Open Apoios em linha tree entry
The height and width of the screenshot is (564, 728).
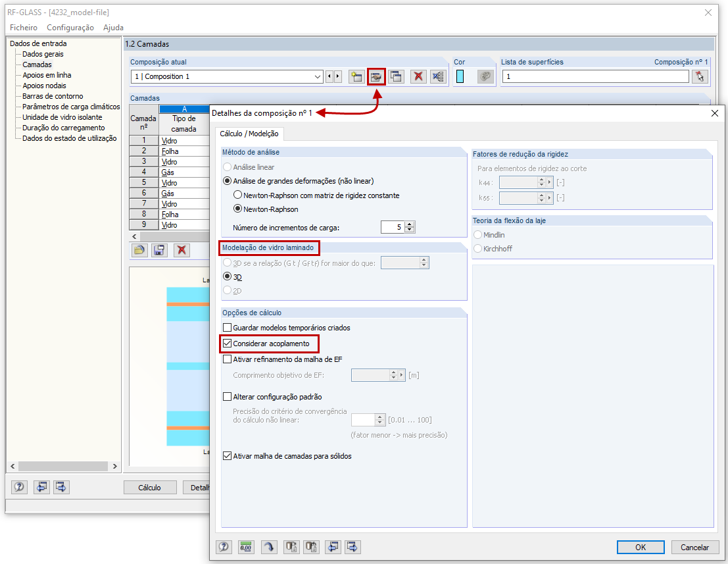coord(47,75)
